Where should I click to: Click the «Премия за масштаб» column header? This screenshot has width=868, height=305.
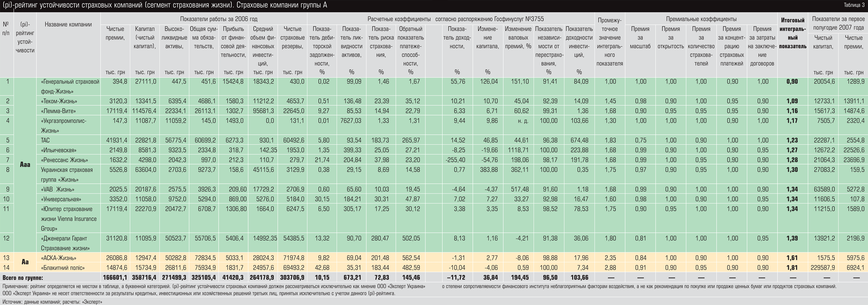point(640,37)
